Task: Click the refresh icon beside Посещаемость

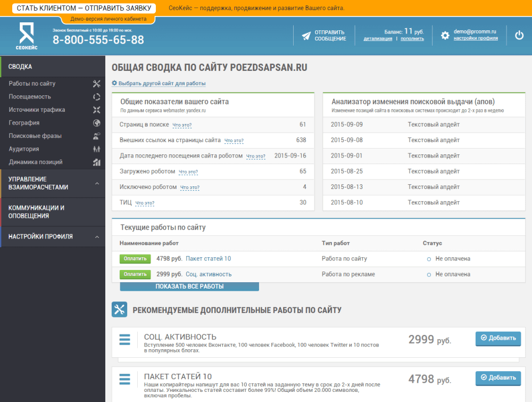Action: [x=97, y=97]
